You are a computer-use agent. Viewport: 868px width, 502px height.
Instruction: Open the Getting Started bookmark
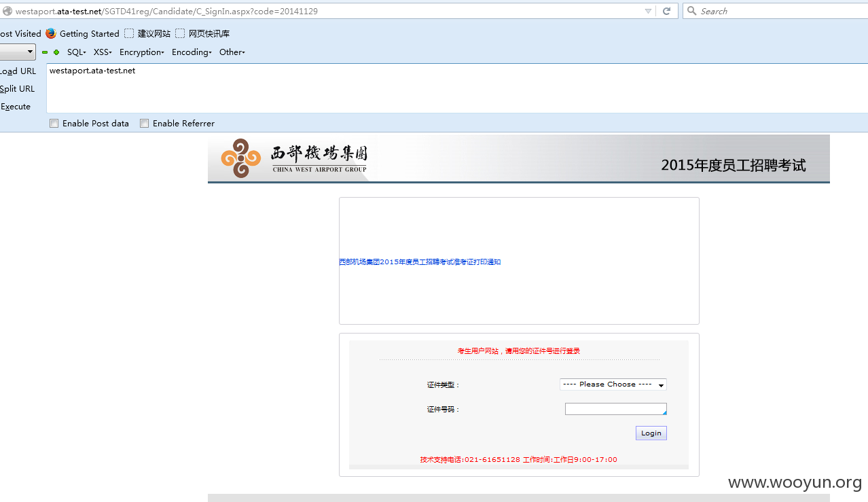[x=89, y=33]
